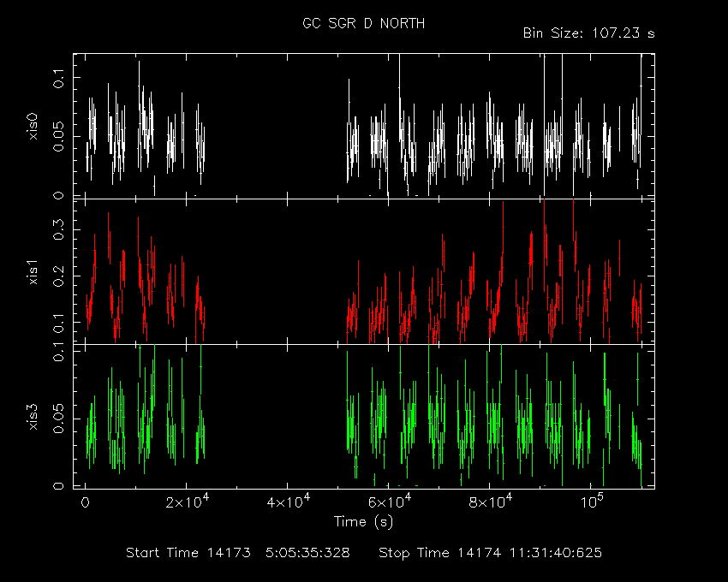Select the xis0 axis label
This screenshot has height=582, width=728.
pyautogui.click(x=33, y=126)
